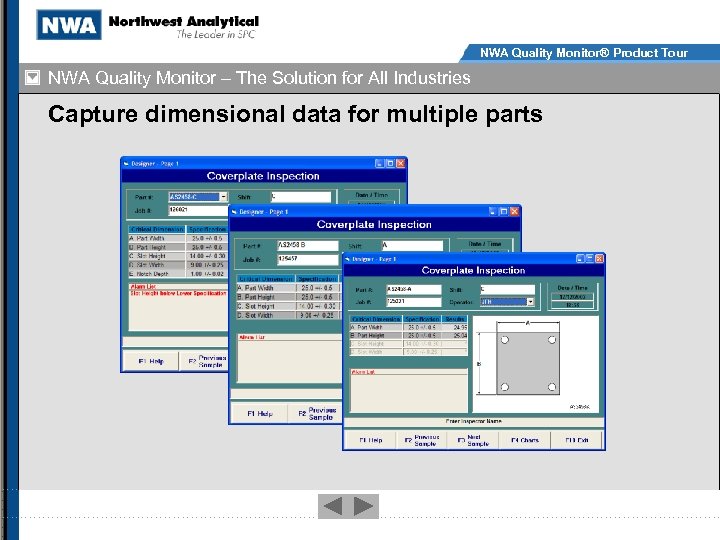
Task: Click F2 Previous Sample in front window
Action: (422, 440)
